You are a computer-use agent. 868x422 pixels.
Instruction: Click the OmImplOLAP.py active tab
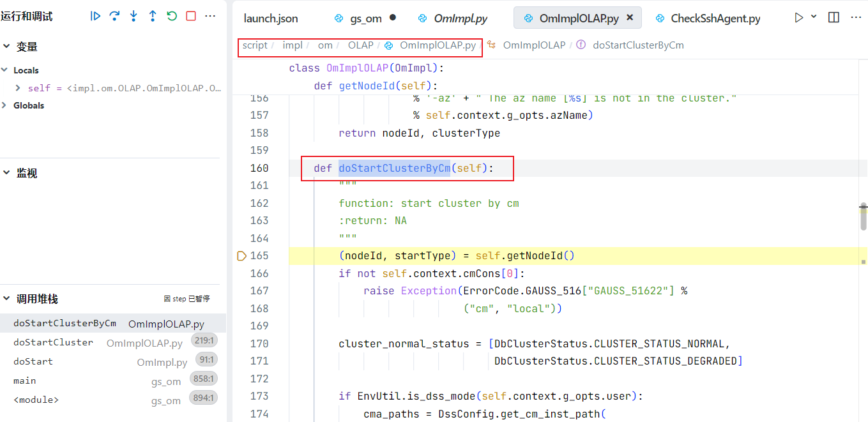click(577, 19)
